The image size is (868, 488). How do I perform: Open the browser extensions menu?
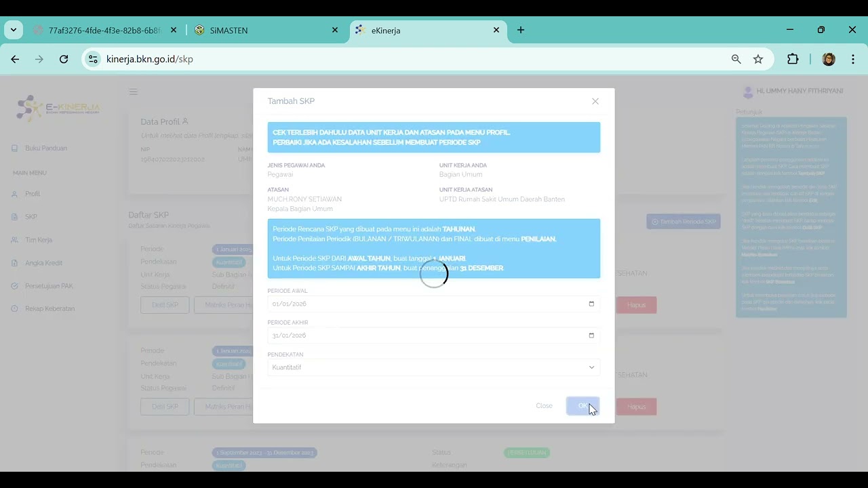[793, 60]
